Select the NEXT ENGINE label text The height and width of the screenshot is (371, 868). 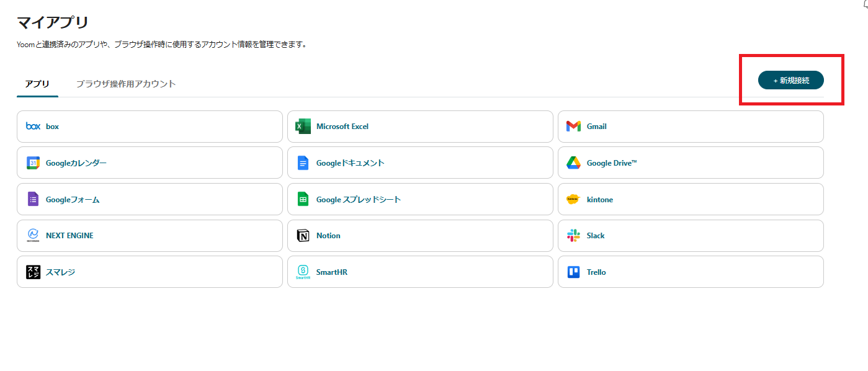70,236
